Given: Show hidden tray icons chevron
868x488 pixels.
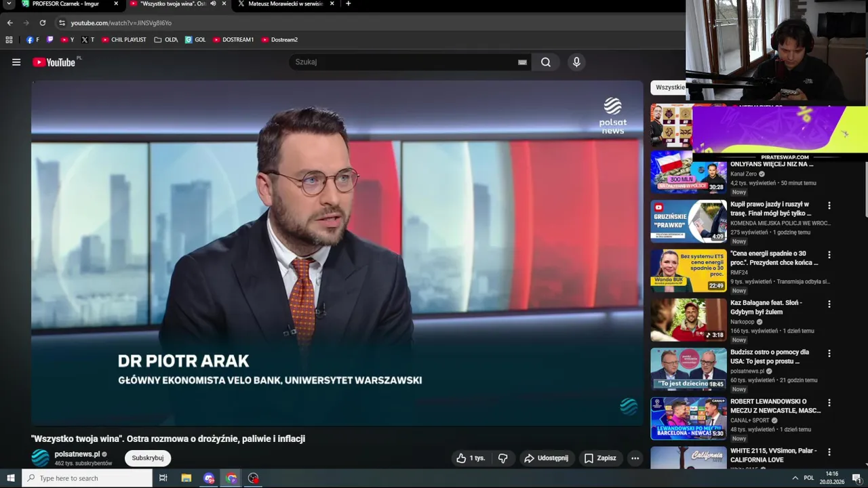Looking at the screenshot, I should pyautogui.click(x=795, y=479).
